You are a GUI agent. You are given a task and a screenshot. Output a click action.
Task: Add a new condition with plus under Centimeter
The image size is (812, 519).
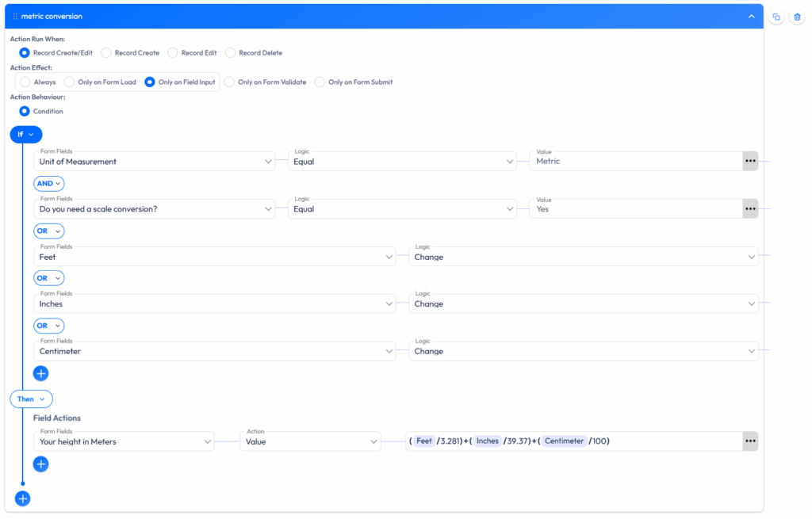click(41, 373)
